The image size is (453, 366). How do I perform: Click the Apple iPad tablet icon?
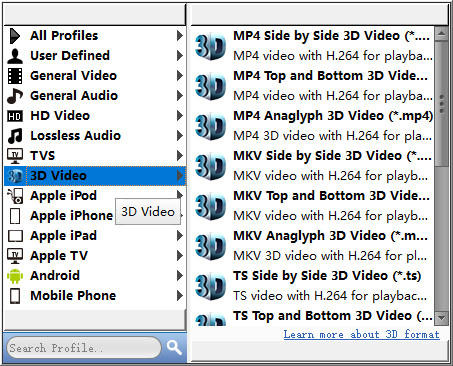(15, 236)
